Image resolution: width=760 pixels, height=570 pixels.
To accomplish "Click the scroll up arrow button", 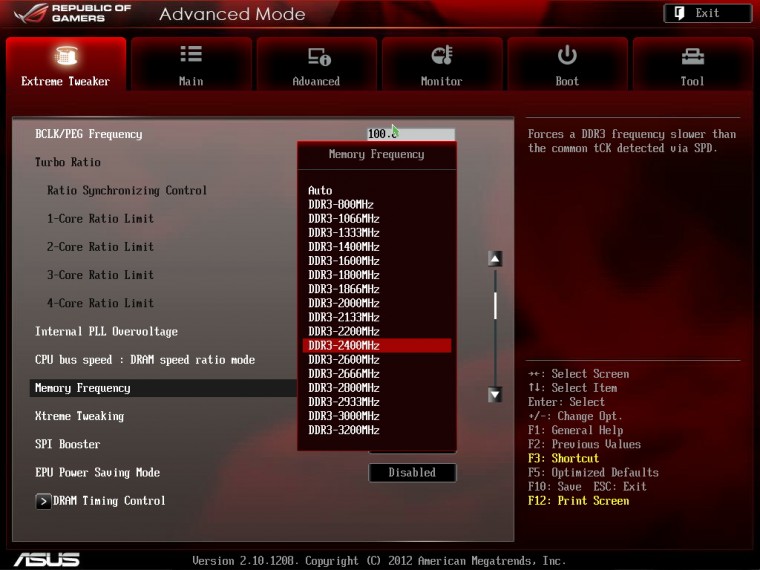I will [x=494, y=259].
